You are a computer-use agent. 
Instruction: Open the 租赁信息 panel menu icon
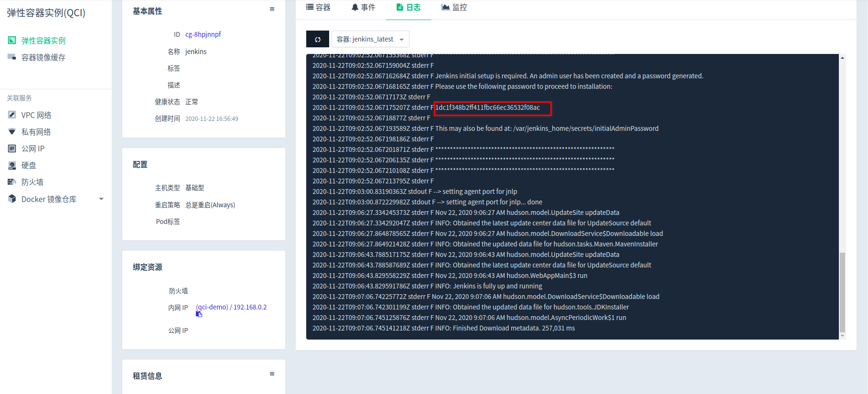pyautogui.click(x=272, y=374)
